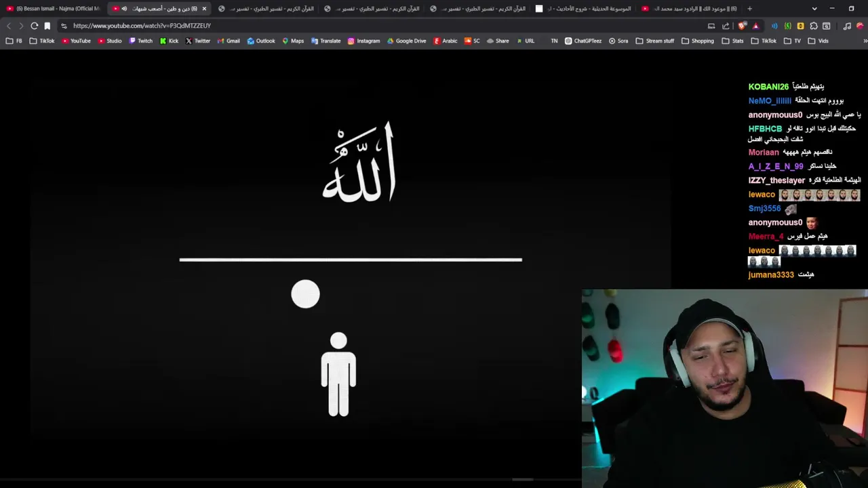Click the red profile icon at the toolbar end
Image resolution: width=868 pixels, height=488 pixels.
860,26
